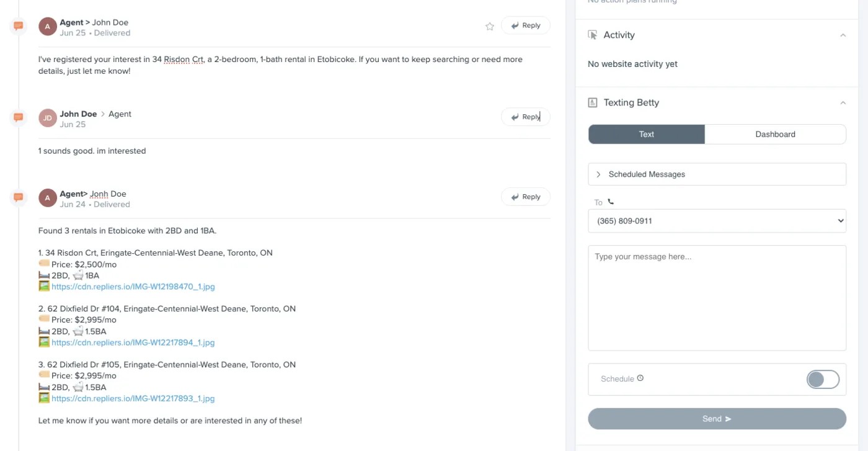Click the Schedule clock info icon
868x451 pixels.
coord(640,378)
